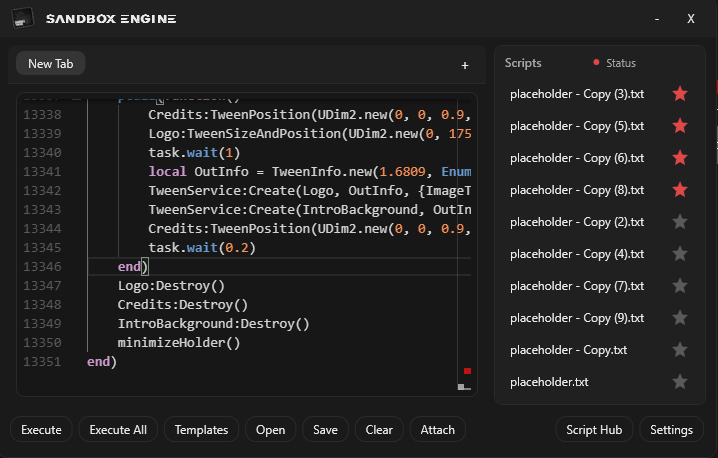Click Open to load a script
The height and width of the screenshot is (458, 718).
click(x=271, y=430)
